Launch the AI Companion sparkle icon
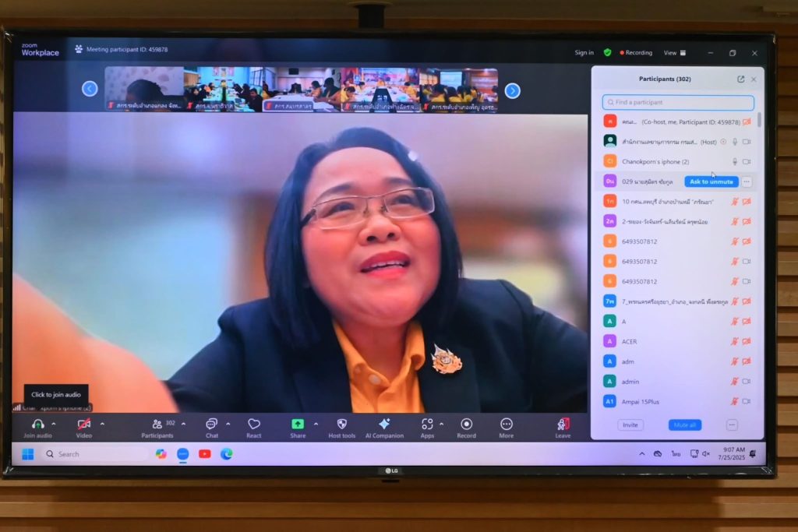The width and height of the screenshot is (798, 532). (384, 424)
